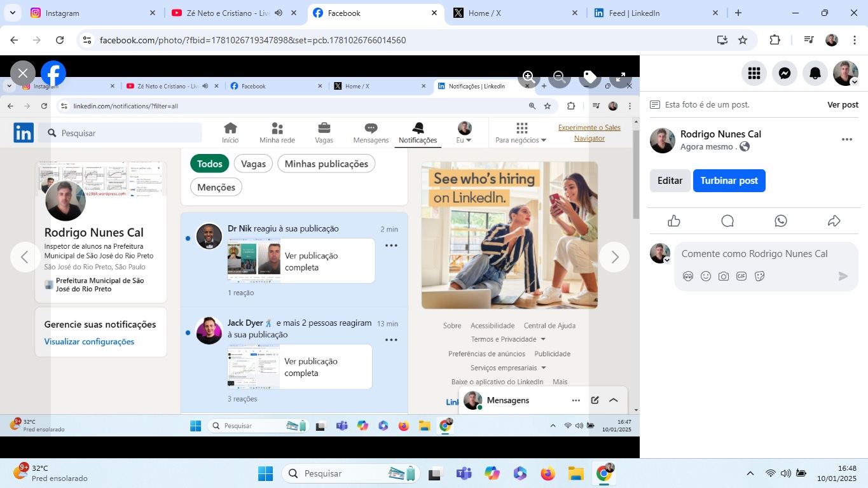Open the Windows Start menu
The height and width of the screenshot is (488, 868).
pyautogui.click(x=265, y=473)
